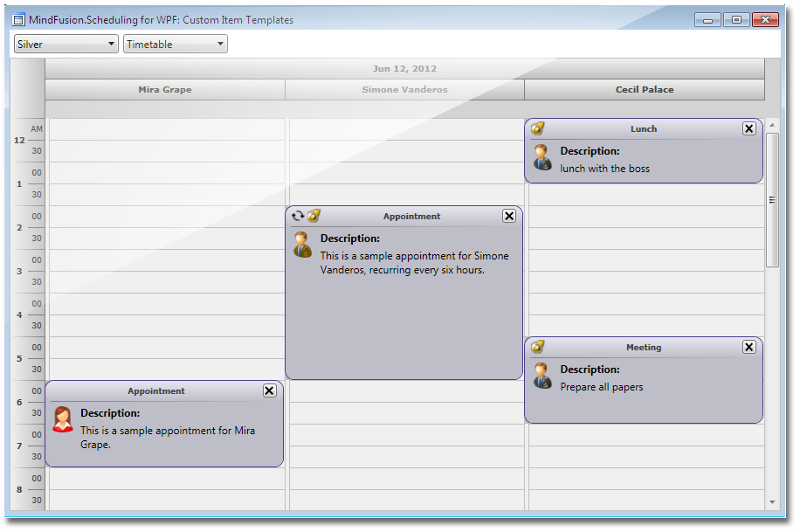The width and height of the screenshot is (800, 532).
Task: Click Mira Grape's red-haired avatar icon
Action: [63, 419]
